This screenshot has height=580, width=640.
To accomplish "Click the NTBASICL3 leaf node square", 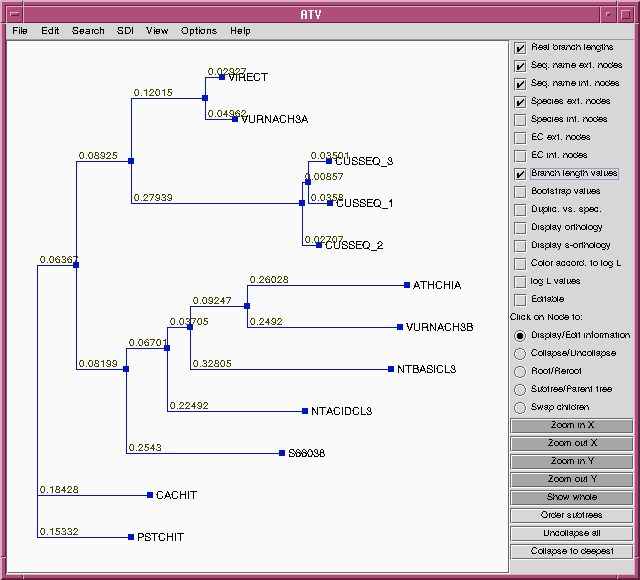I will [391, 369].
